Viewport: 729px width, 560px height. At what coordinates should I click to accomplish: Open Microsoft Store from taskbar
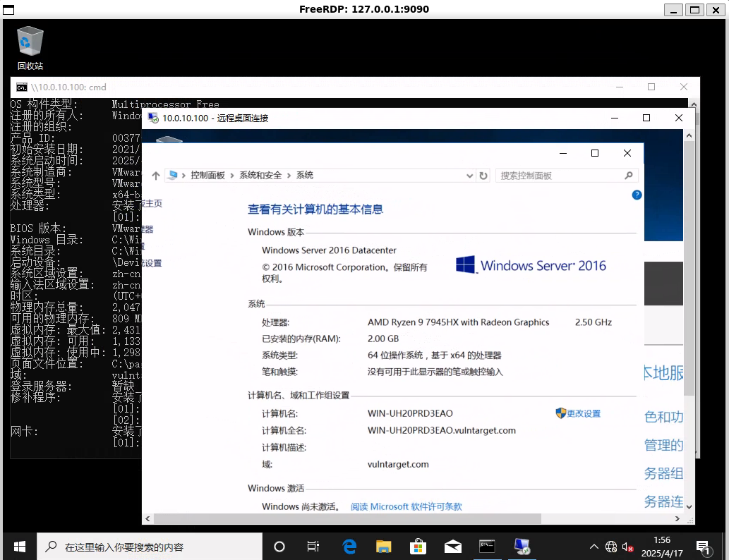418,547
